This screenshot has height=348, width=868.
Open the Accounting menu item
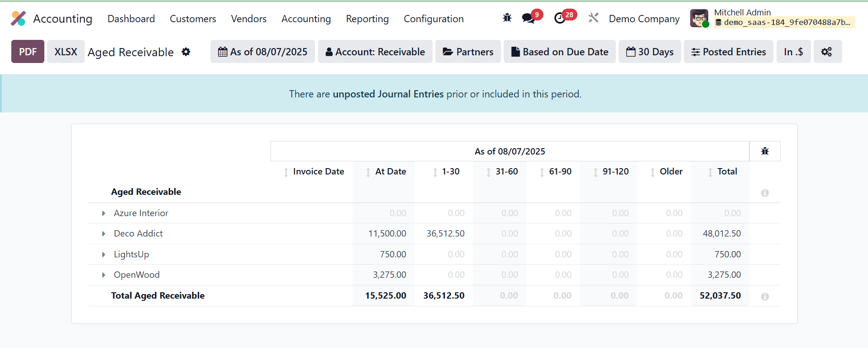[x=306, y=19]
